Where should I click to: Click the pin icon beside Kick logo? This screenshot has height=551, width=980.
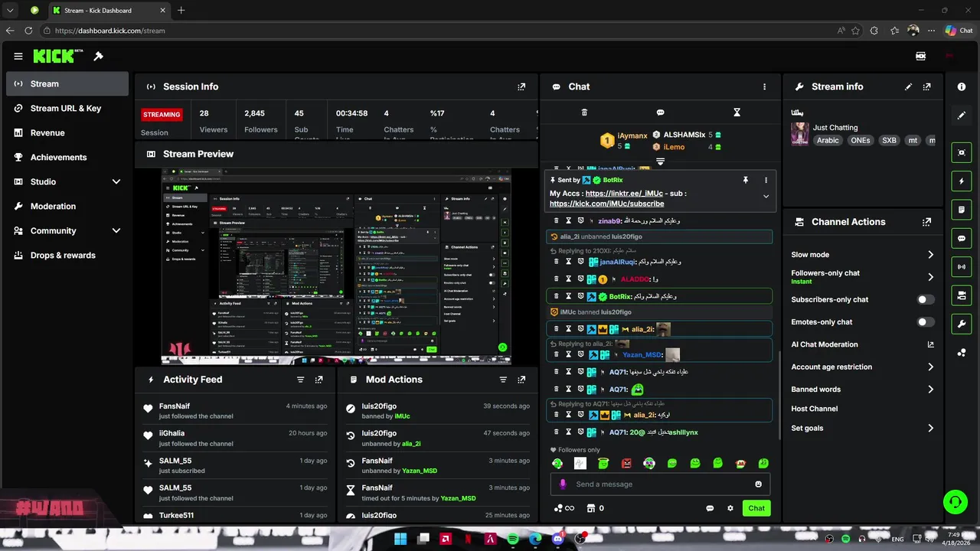(99, 56)
